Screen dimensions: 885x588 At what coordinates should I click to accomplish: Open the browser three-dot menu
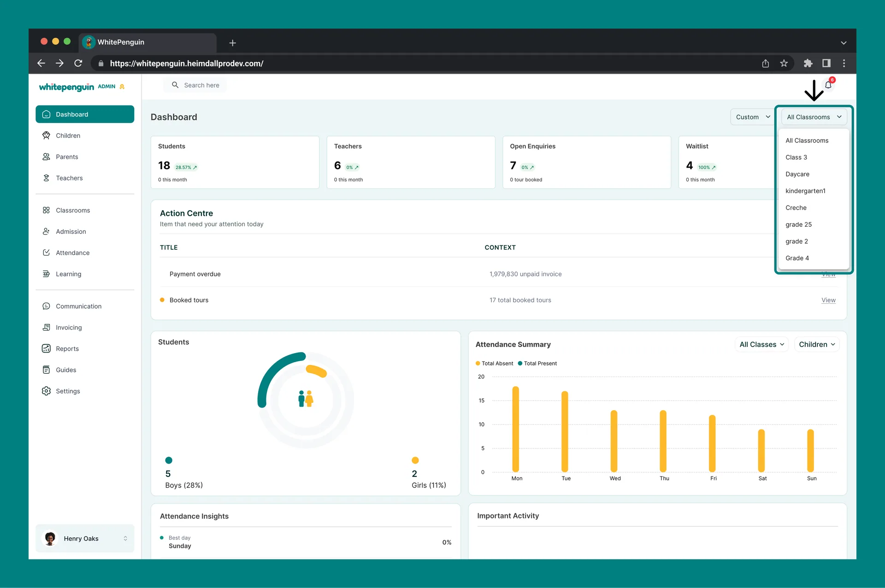[x=844, y=63]
